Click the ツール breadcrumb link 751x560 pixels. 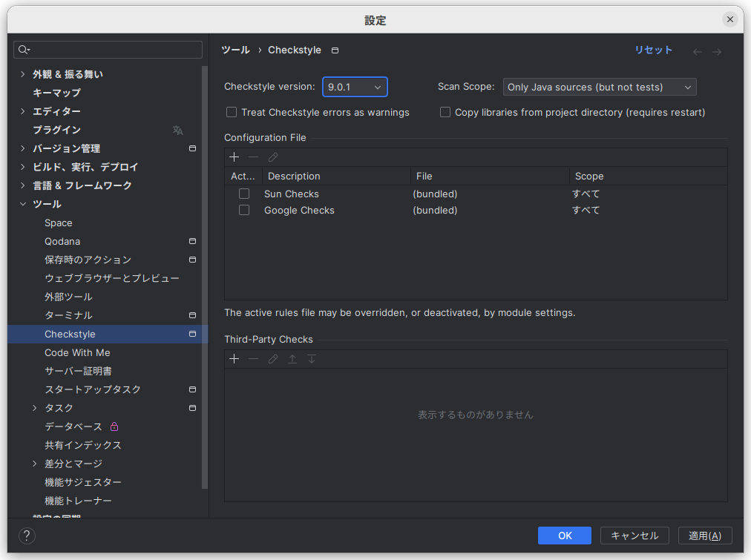pos(235,50)
